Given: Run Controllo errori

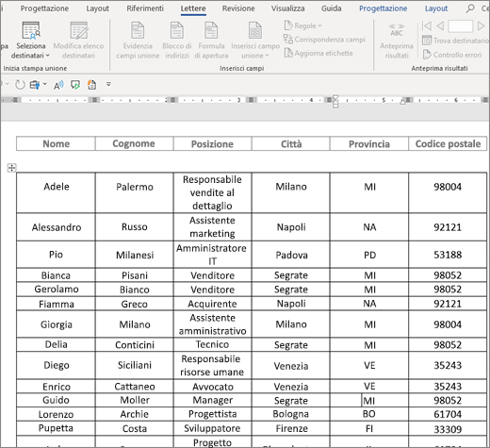Looking at the screenshot, I should 452,55.
